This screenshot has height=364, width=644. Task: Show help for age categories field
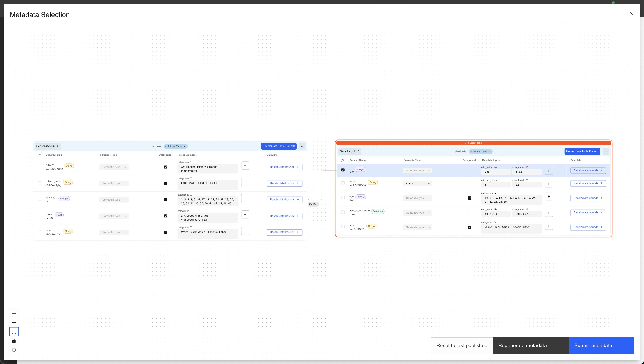495,193
